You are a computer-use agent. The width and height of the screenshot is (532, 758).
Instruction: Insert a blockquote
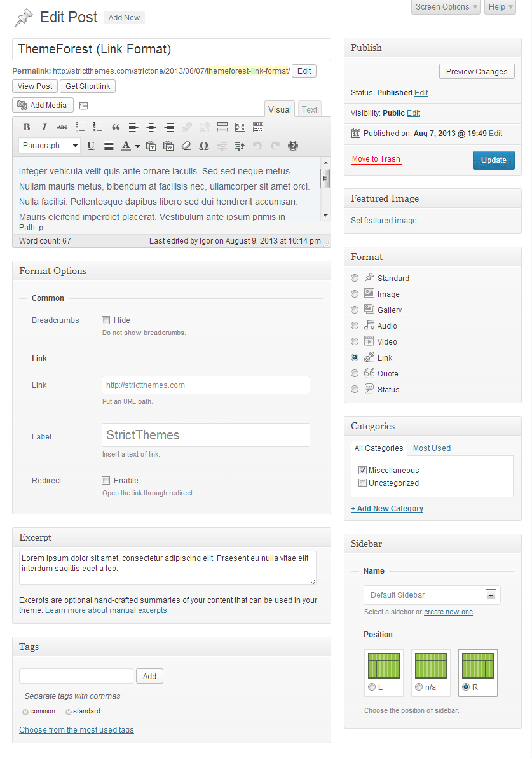(116, 127)
